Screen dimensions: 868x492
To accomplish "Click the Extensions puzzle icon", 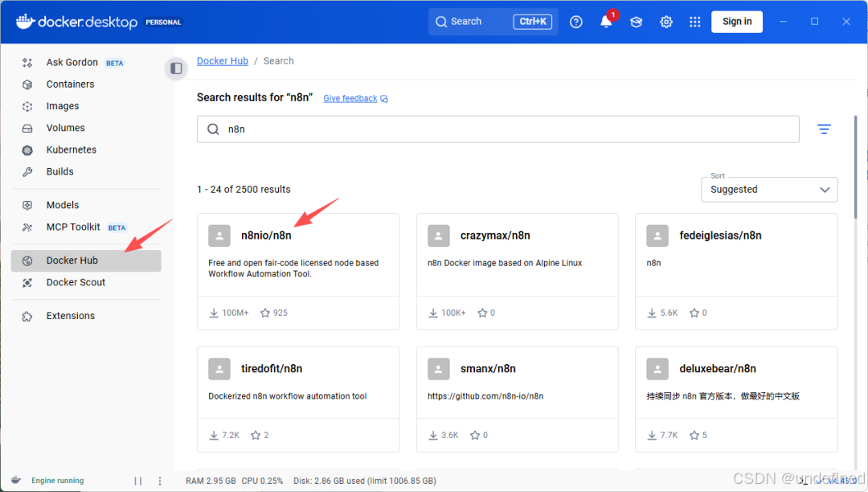I will click(x=27, y=317).
